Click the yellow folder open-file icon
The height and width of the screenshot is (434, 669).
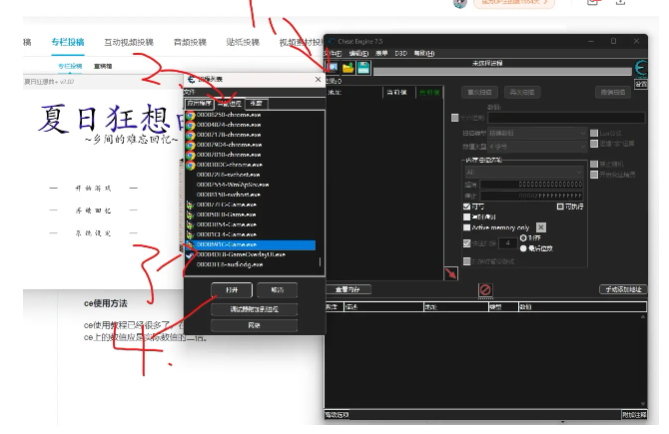pyautogui.click(x=348, y=68)
